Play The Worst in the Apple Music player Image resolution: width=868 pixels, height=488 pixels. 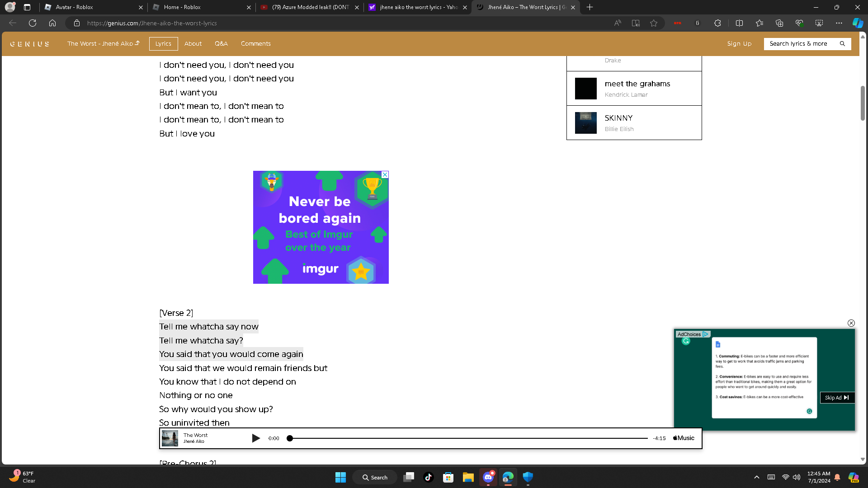click(256, 438)
